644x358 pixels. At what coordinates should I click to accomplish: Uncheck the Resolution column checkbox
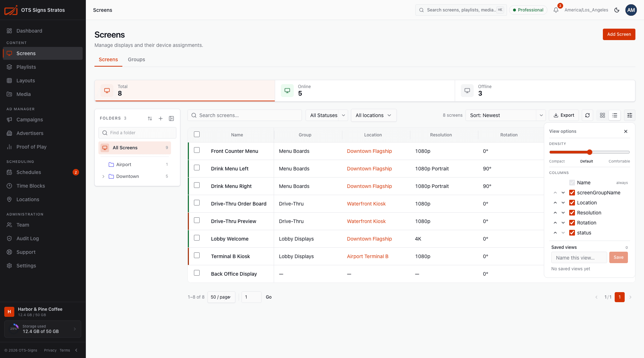pos(572,213)
